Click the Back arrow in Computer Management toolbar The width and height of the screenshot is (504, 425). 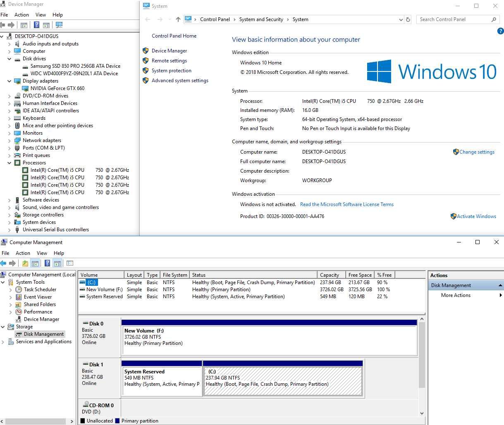click(x=3, y=263)
